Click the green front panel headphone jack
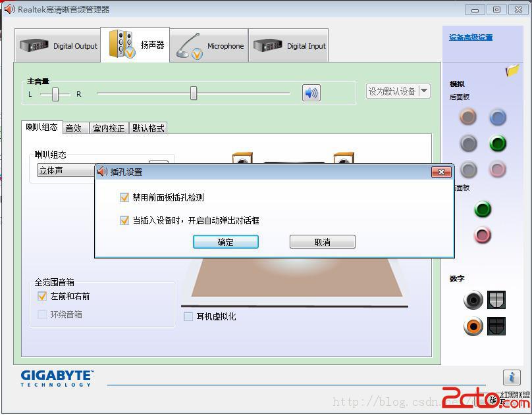This screenshot has width=532, height=415. 483,209
